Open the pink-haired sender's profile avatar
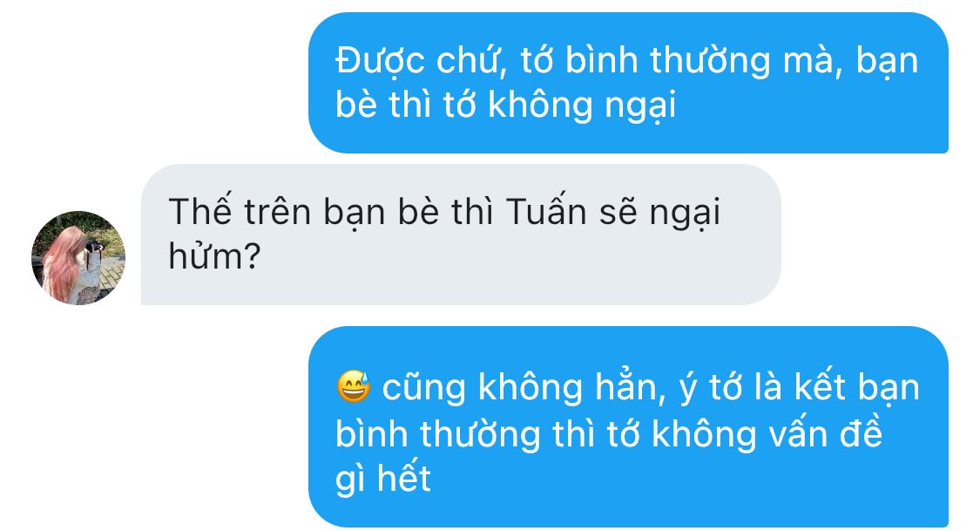 78,258
